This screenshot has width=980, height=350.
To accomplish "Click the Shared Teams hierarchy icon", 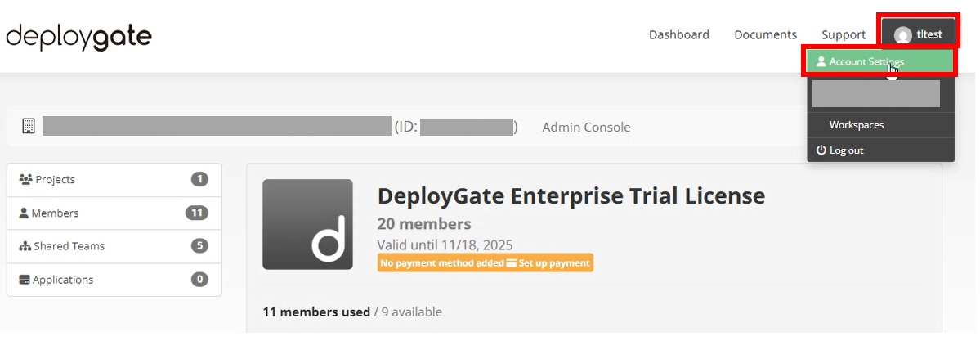I will pos(25,246).
